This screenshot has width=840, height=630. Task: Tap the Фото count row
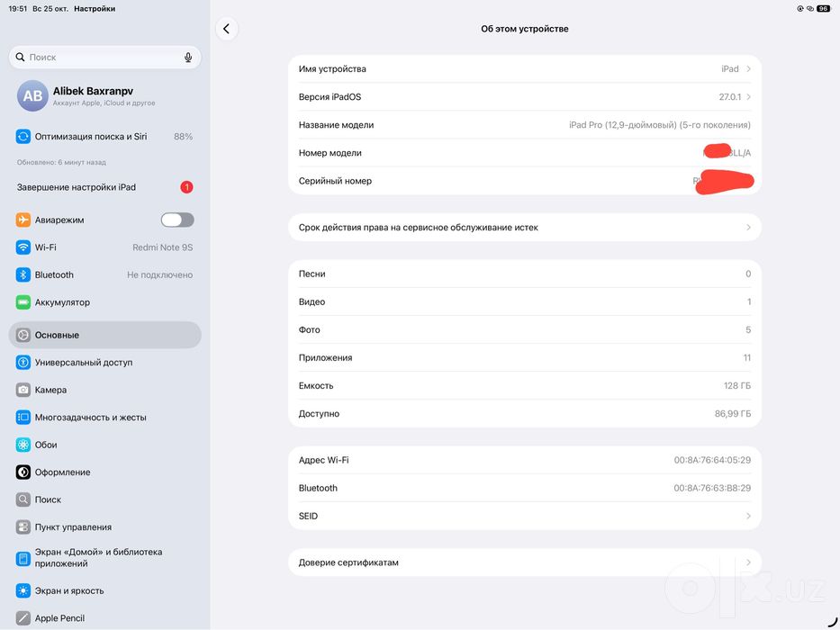click(x=525, y=330)
